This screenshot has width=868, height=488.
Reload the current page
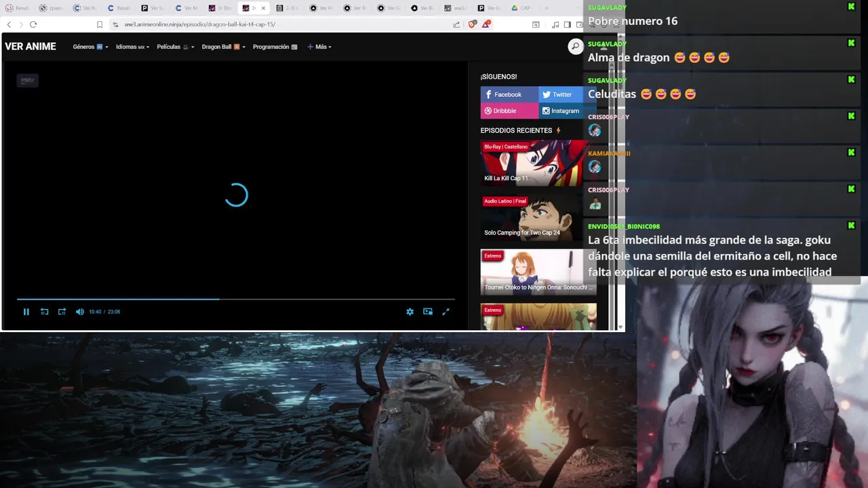(33, 24)
